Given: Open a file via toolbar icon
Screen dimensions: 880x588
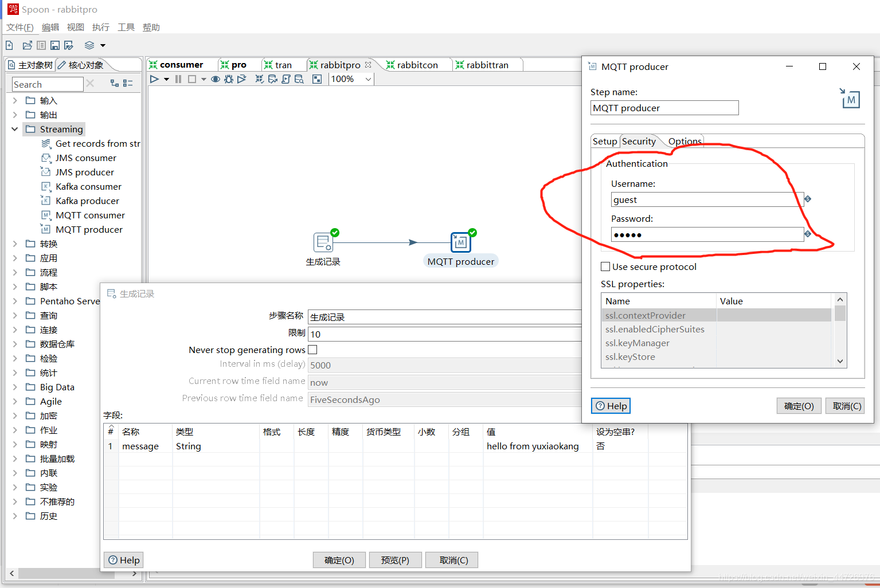Looking at the screenshot, I should point(27,45).
